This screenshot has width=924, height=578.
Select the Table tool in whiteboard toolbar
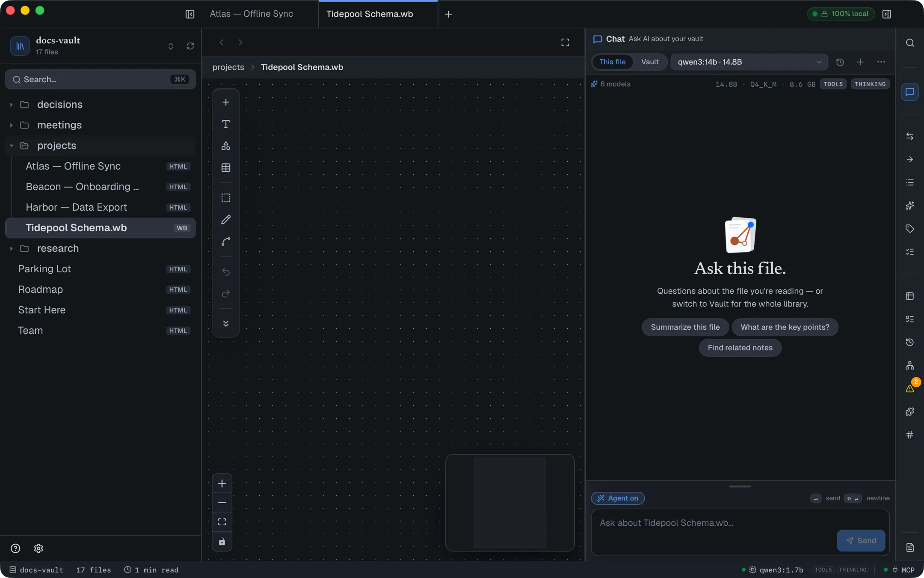pyautogui.click(x=226, y=168)
